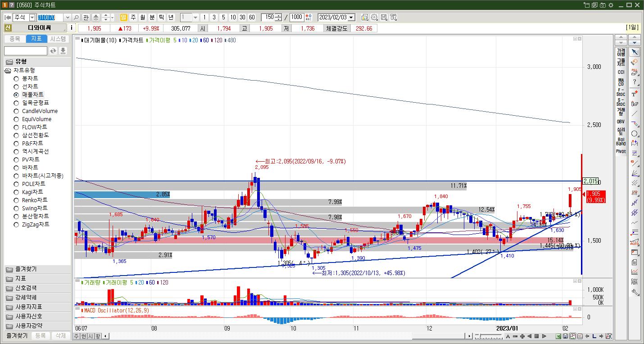644x344 pixels.
Task: Expand the 신호검색 folder section
Action: 37,288
